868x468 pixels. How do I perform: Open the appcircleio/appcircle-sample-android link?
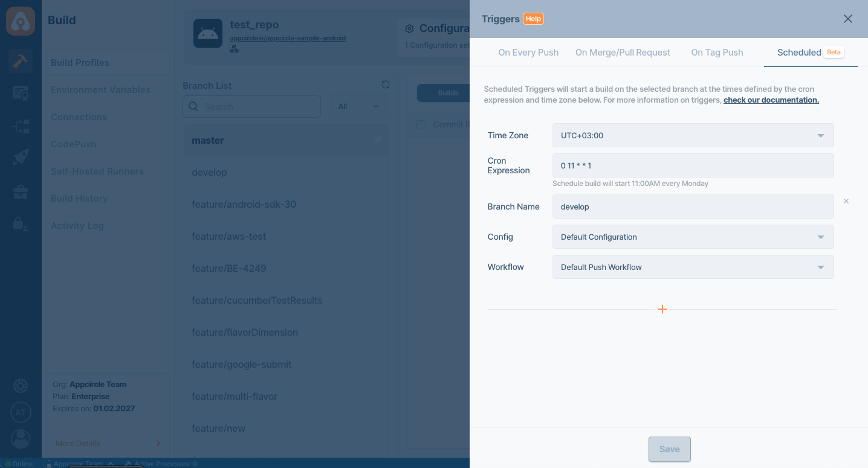tap(288, 38)
